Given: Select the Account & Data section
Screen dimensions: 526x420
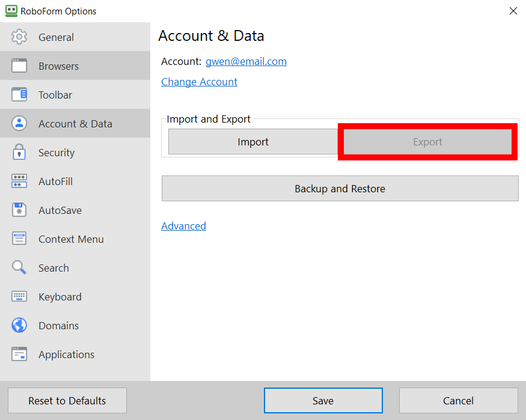Looking at the screenshot, I should coord(75,123).
